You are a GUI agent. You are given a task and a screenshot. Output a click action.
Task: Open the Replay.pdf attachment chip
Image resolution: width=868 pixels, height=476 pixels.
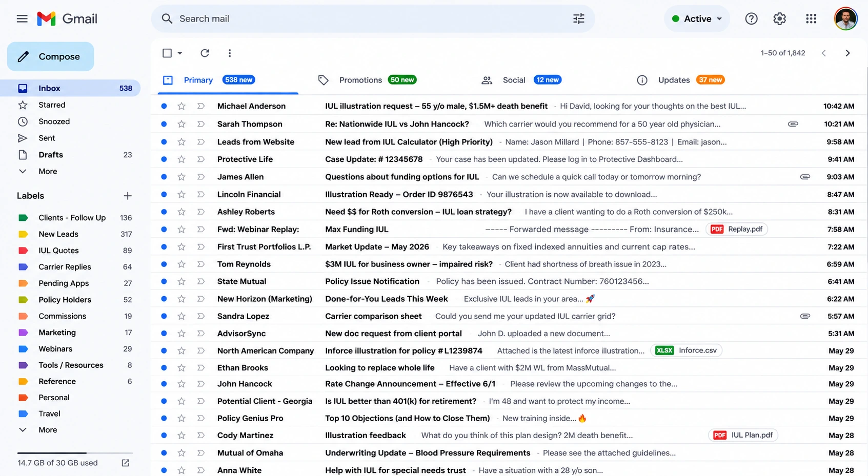click(736, 229)
